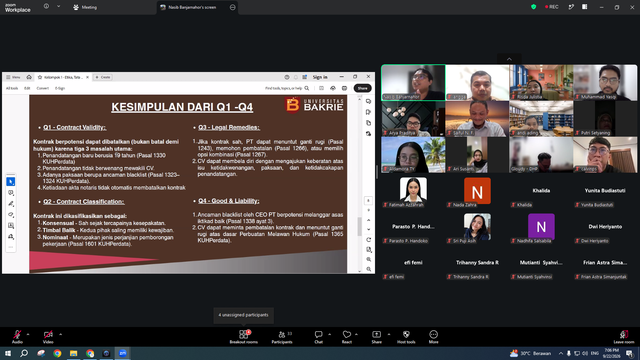Open options icon on shared screen tab
Screen dimensions: 640x360
click(232, 7)
